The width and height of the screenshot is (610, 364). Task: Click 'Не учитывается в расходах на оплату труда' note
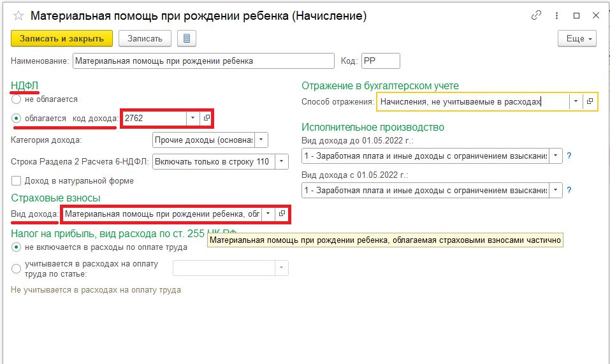point(96,290)
